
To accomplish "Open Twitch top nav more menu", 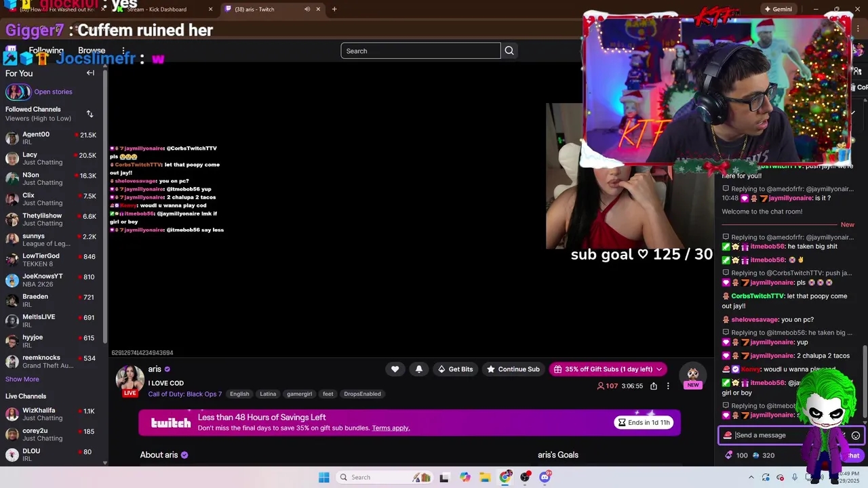I will coord(123,51).
